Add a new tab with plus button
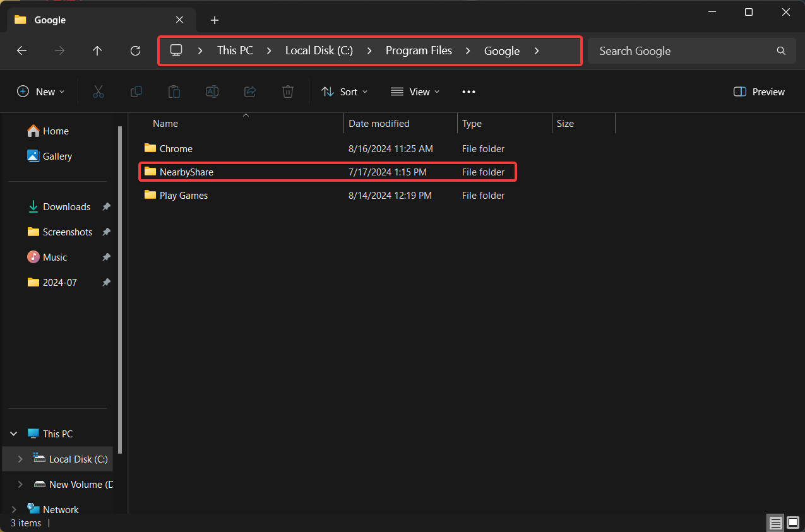Screen dimensions: 805x532 coord(215,20)
